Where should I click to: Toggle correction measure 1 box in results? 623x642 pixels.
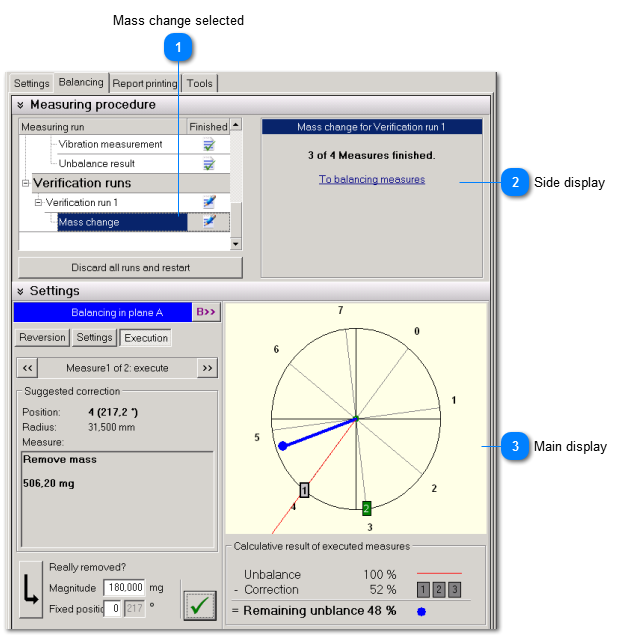point(423,590)
